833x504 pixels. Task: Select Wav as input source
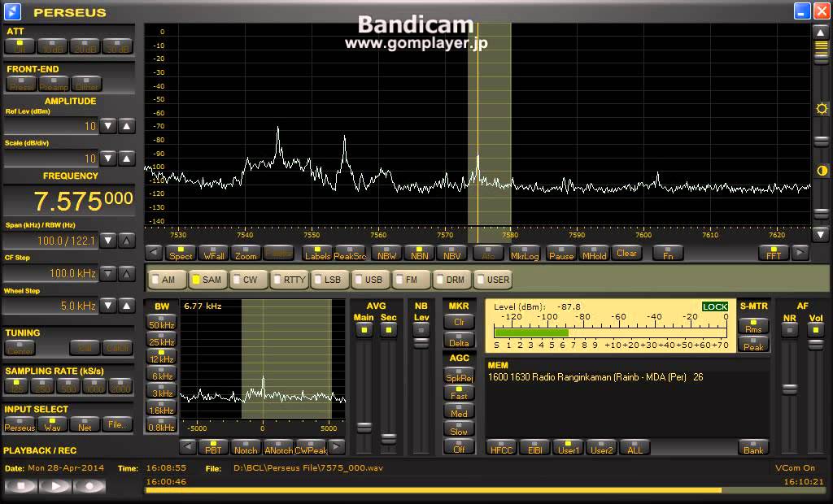click(53, 424)
